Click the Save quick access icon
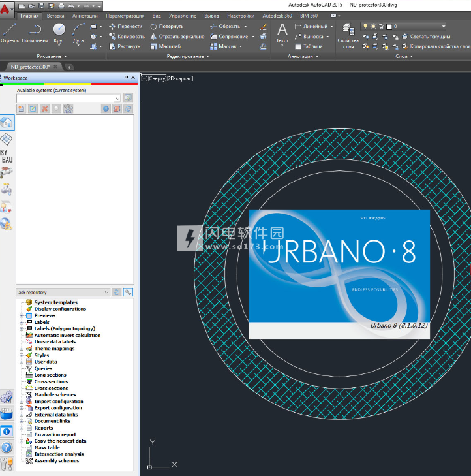 pos(42,6)
